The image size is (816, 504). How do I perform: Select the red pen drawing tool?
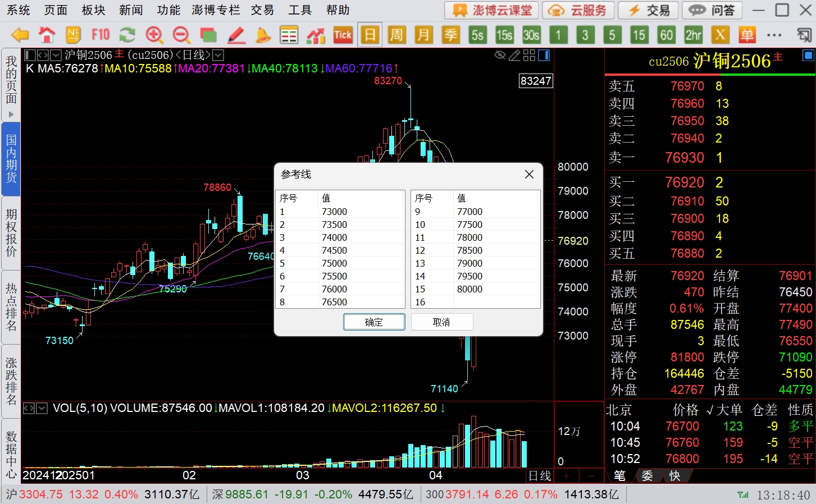click(236, 35)
